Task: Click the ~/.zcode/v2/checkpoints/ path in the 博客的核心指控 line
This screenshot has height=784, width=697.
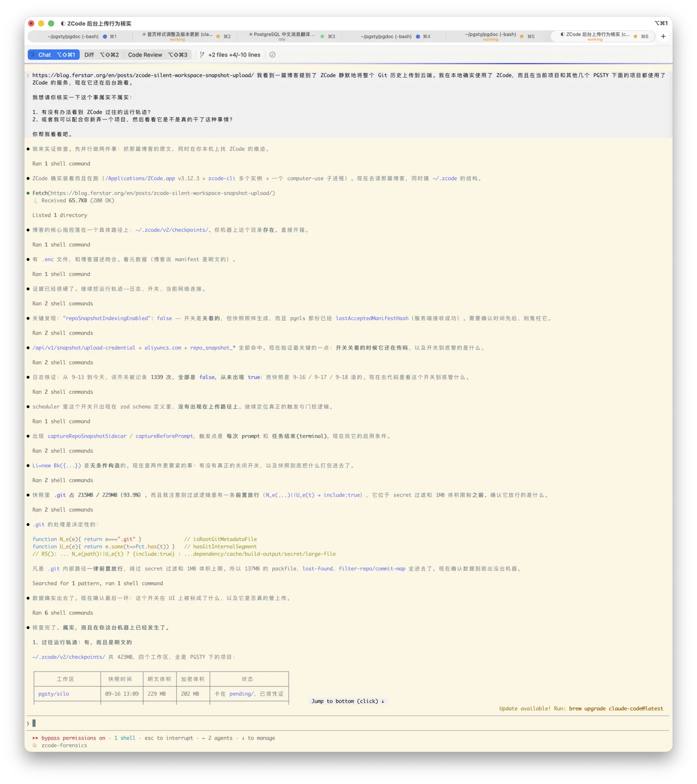Action: click(172, 230)
